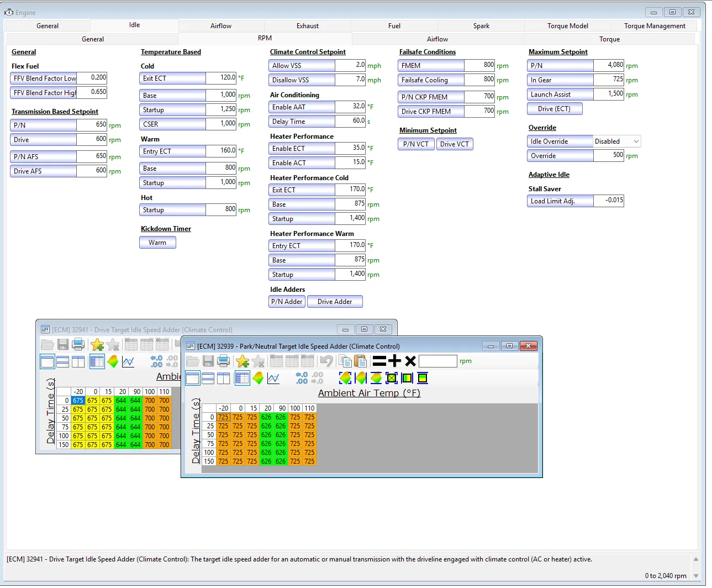This screenshot has width=712, height=588.
Task: Select horizontal split view in Park/Neutral window
Action: (208, 379)
